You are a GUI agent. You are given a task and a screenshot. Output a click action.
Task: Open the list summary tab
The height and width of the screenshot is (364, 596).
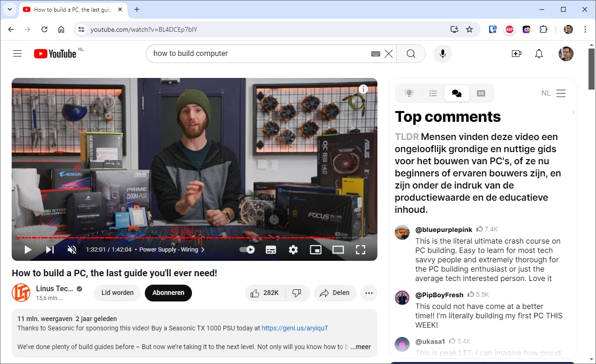(x=433, y=93)
